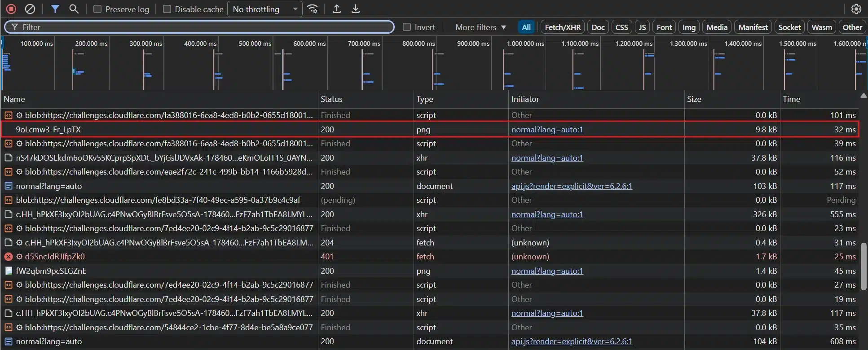
Task: Sort by Type column header
Action: pos(461,99)
